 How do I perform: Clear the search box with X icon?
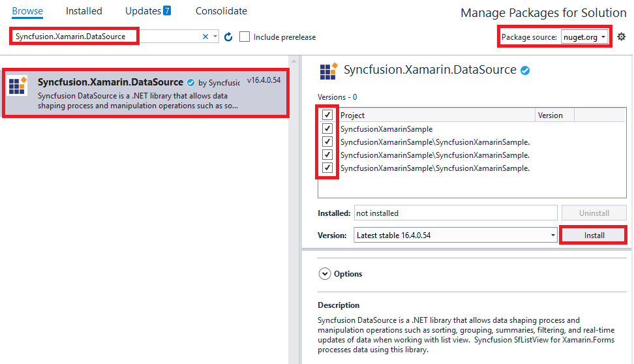point(205,37)
